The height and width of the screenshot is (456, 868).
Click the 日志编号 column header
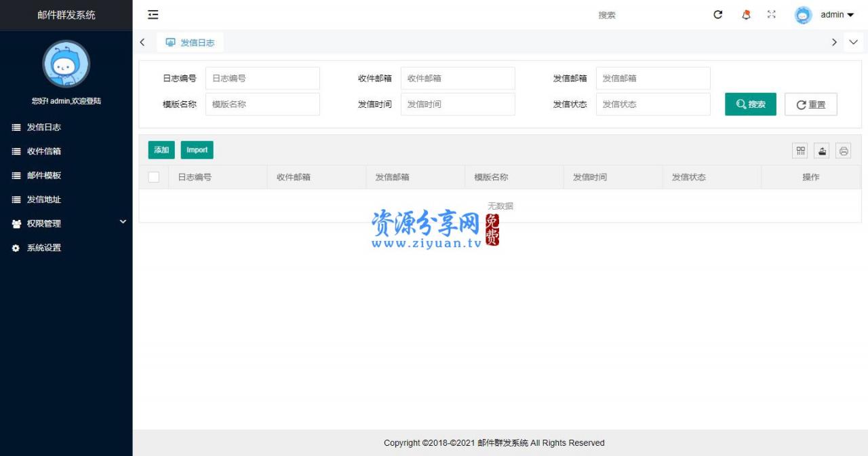point(218,177)
